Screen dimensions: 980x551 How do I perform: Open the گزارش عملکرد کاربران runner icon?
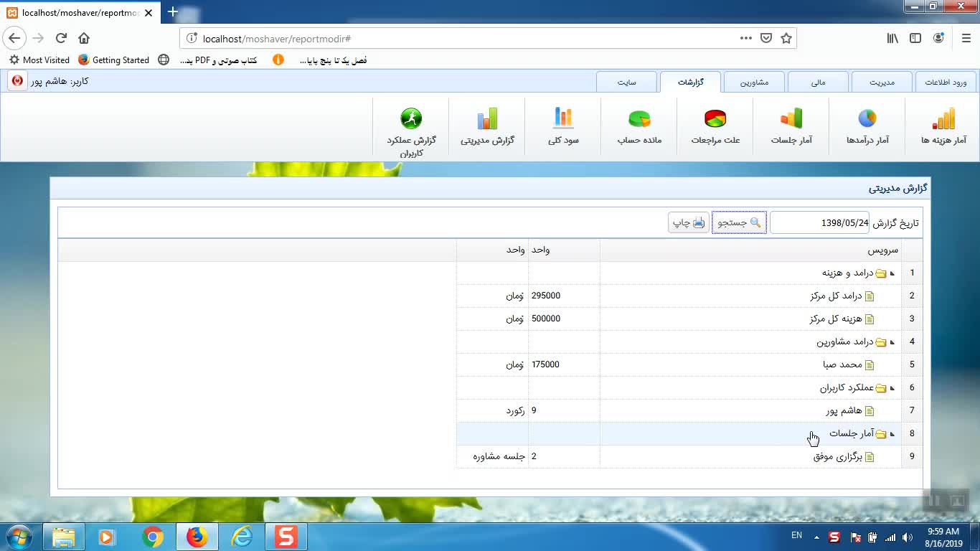click(411, 120)
